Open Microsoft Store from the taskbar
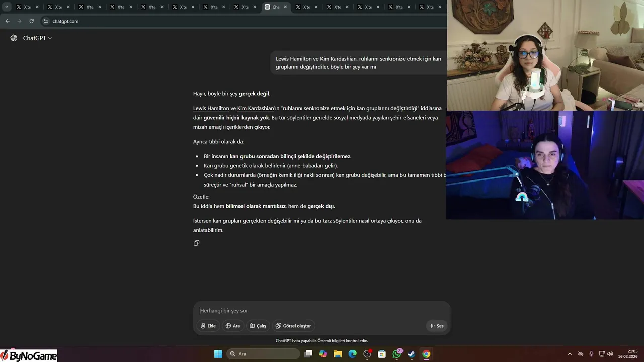 coord(382,354)
